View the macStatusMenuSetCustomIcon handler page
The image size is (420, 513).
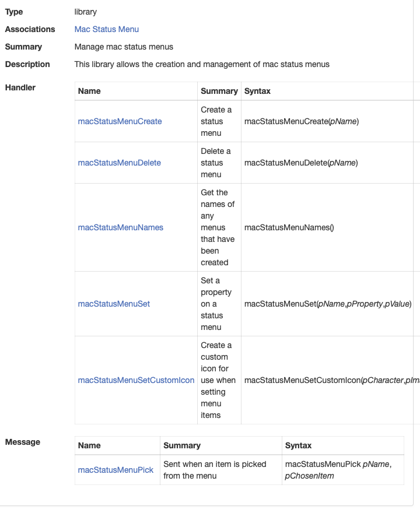click(x=136, y=380)
